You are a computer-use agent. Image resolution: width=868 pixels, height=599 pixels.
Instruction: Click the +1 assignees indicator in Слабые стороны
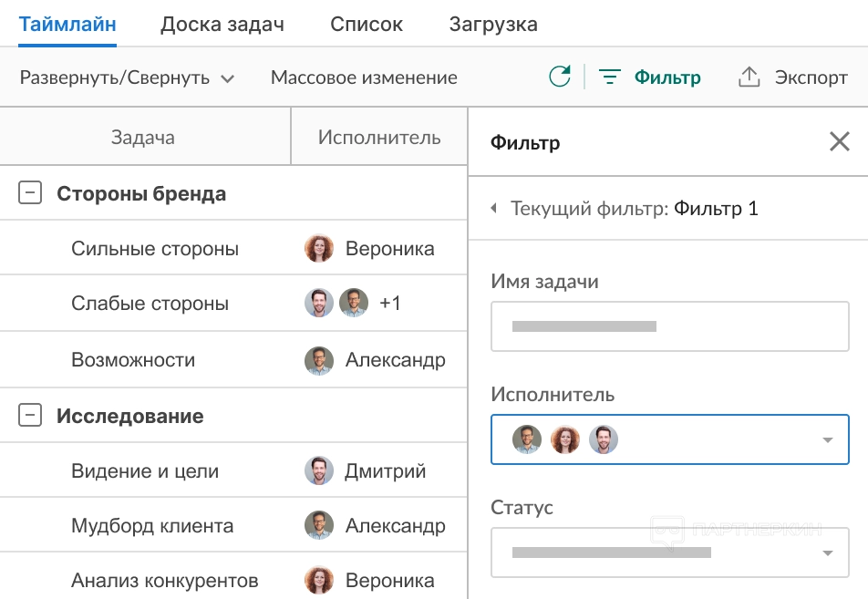pos(389,304)
